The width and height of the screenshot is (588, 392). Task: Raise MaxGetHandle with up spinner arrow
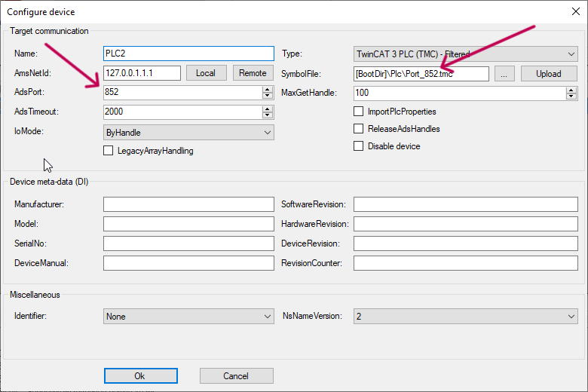[x=571, y=89]
